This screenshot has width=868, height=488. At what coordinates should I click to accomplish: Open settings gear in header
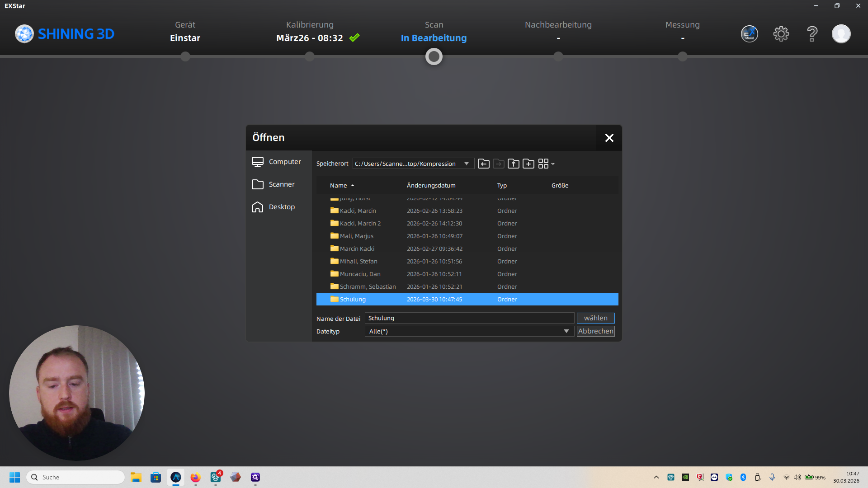tap(781, 34)
